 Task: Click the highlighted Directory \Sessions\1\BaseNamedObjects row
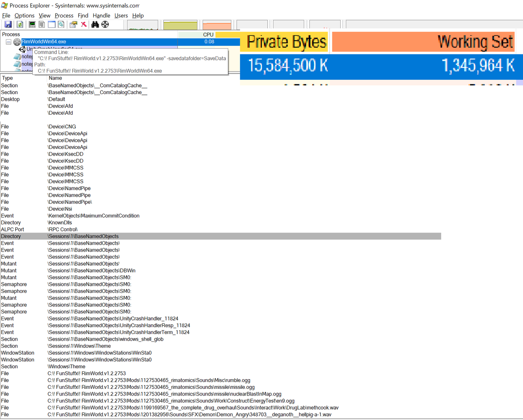click(220, 236)
